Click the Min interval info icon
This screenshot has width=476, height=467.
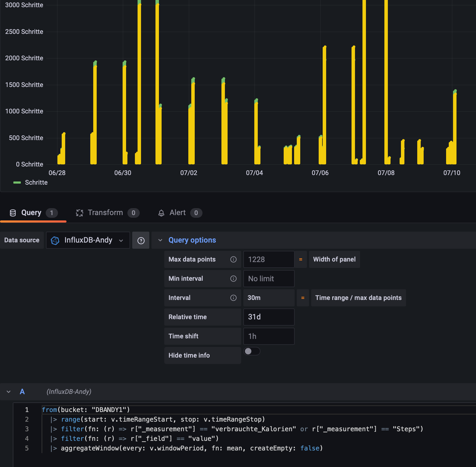(x=233, y=279)
